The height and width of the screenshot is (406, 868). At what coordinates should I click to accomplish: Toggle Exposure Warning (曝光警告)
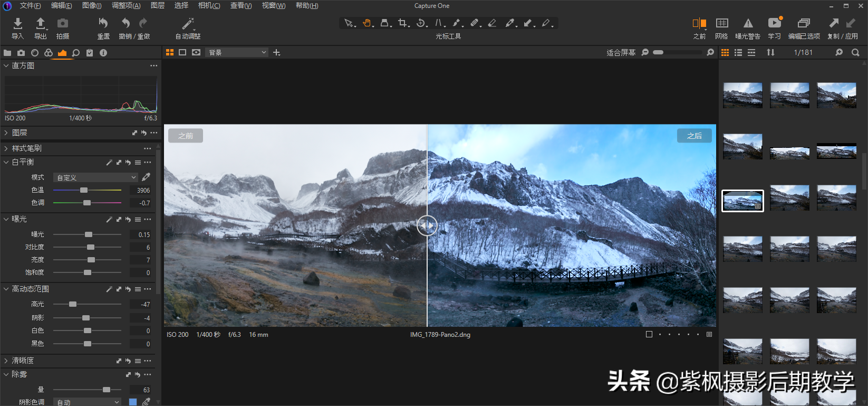pos(748,24)
